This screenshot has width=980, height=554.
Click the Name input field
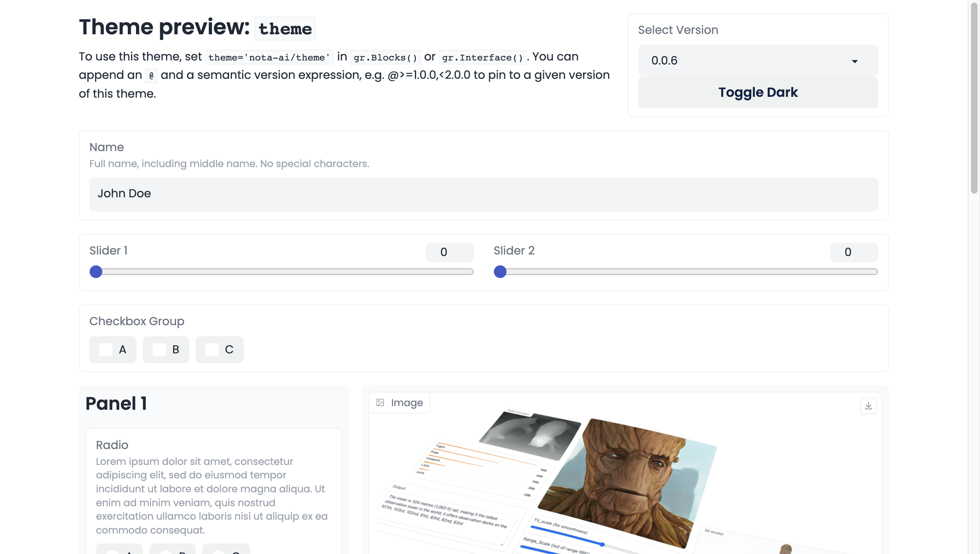coord(483,194)
